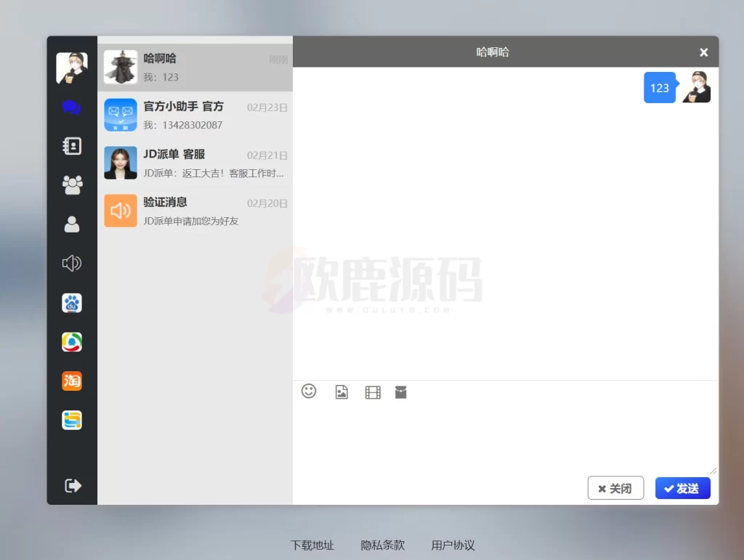Attach an image with the picture icon
This screenshot has width=744, height=560.
coord(341,391)
